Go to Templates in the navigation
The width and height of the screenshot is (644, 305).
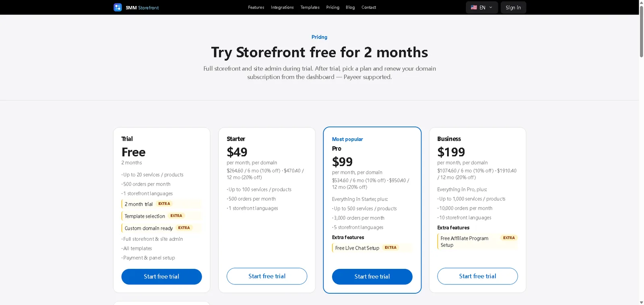tap(310, 7)
